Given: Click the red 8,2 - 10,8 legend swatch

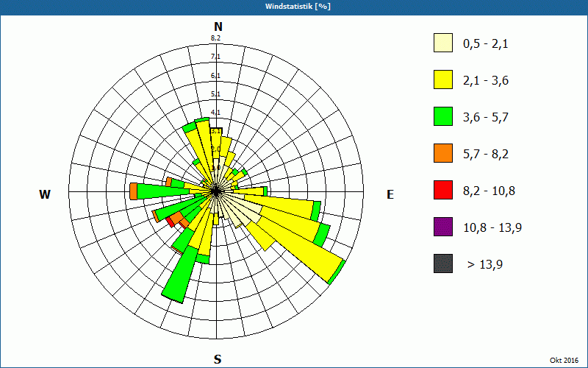Looking at the screenshot, I should tap(443, 190).
